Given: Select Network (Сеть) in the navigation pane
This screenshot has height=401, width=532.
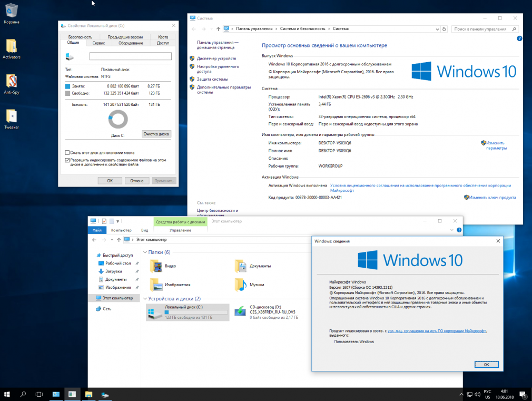Looking at the screenshot, I should (107, 309).
